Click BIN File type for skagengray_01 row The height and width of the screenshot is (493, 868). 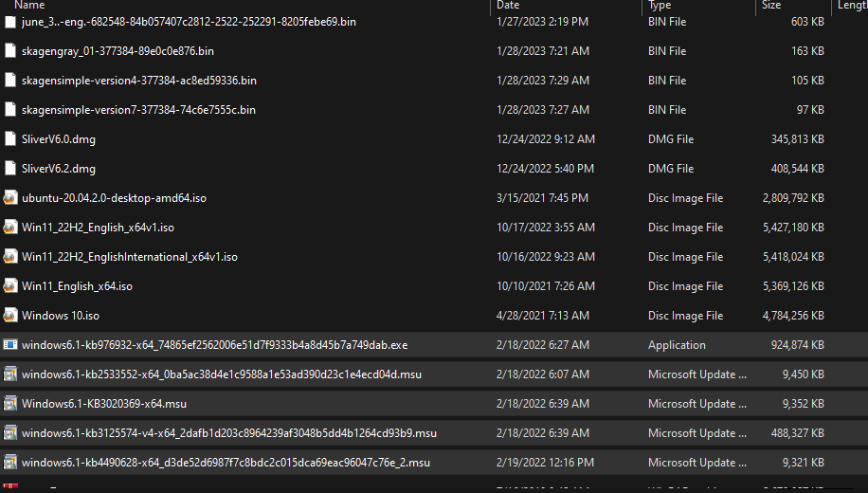[667, 51]
